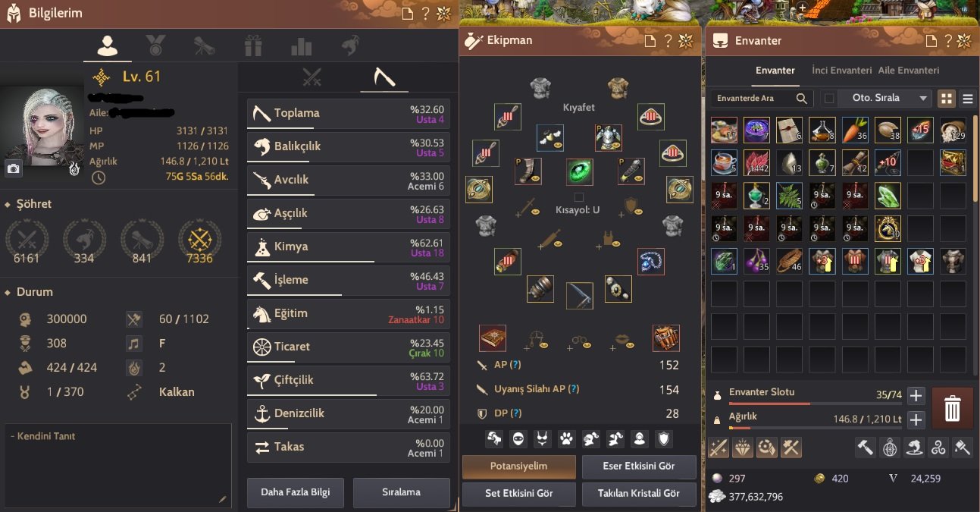
Task: Expand inventory slots with plus button
Action: (916, 395)
